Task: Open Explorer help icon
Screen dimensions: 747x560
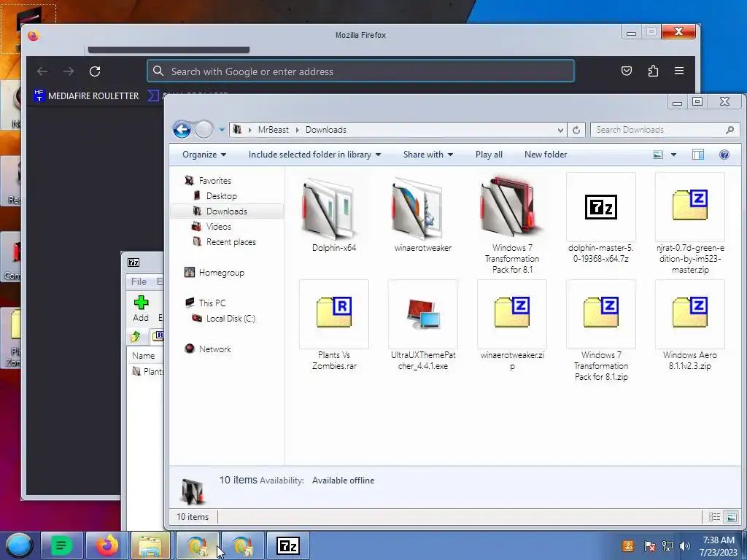Action: click(x=724, y=155)
